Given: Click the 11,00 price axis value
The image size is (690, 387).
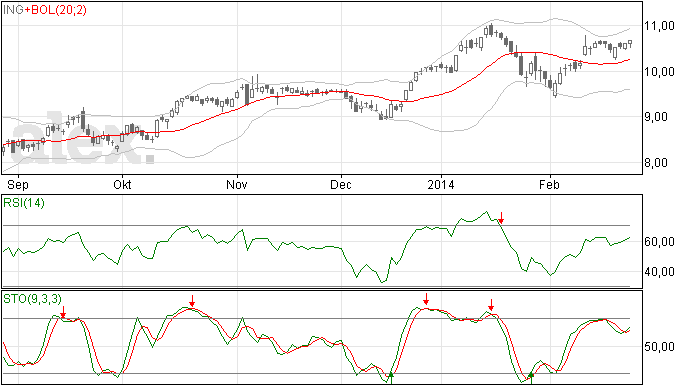Looking at the screenshot, I should tap(659, 26).
